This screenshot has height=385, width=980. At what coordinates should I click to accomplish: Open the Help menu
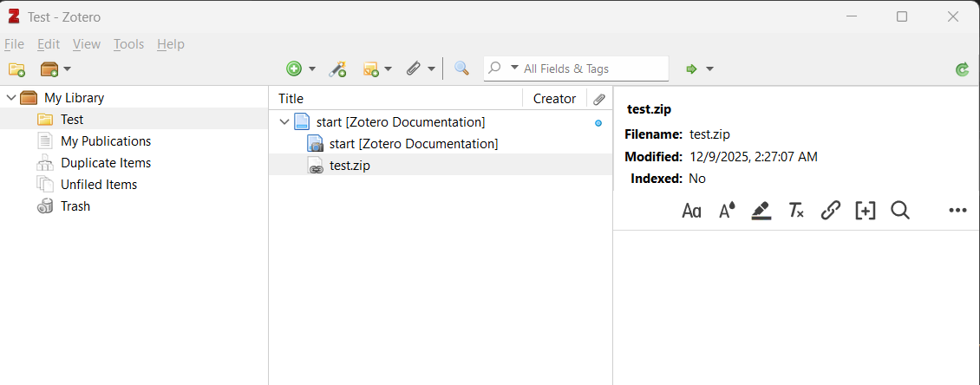(171, 44)
